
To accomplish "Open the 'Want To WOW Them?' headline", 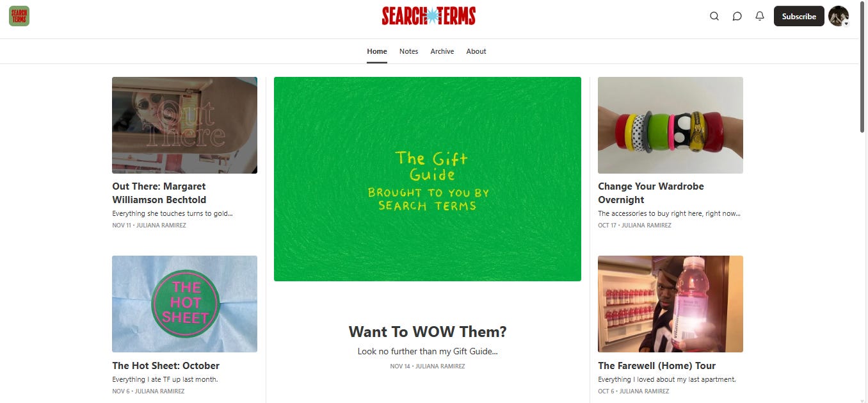I will click(428, 332).
